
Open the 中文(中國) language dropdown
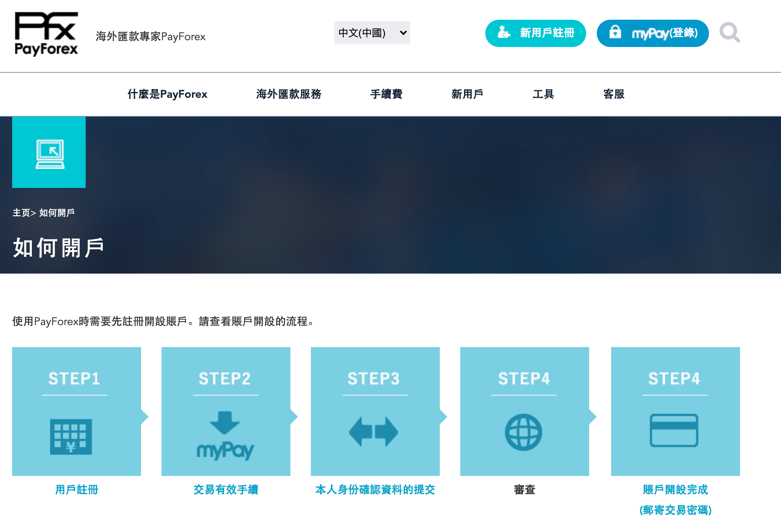[x=372, y=33]
